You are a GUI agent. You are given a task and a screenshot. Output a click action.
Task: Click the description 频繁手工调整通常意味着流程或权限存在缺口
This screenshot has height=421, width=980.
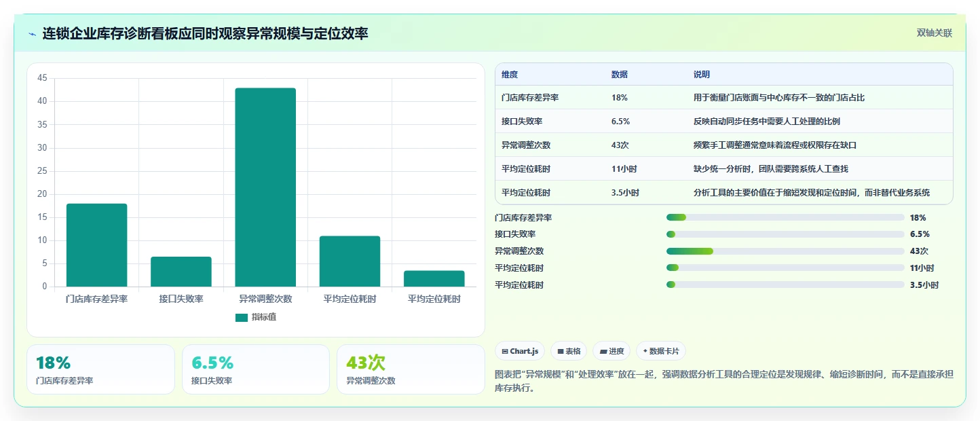pos(775,145)
